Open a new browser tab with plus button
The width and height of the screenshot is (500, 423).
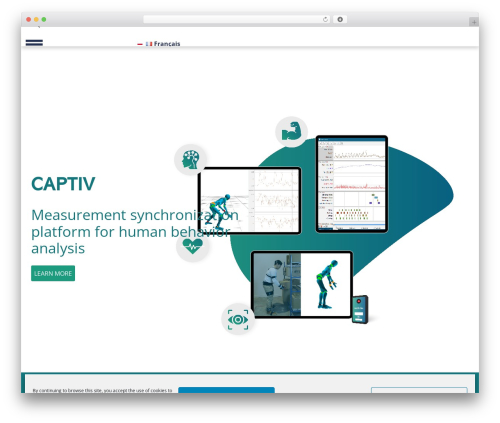(x=474, y=22)
